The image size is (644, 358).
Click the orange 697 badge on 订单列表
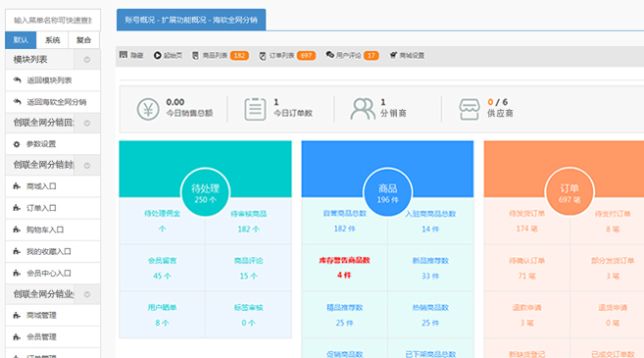coord(306,56)
